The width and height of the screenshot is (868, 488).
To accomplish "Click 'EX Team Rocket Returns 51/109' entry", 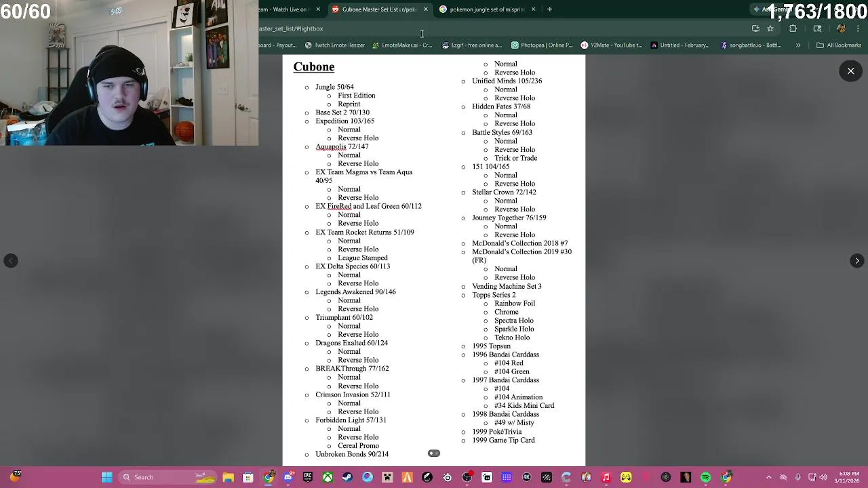I will point(365,232).
